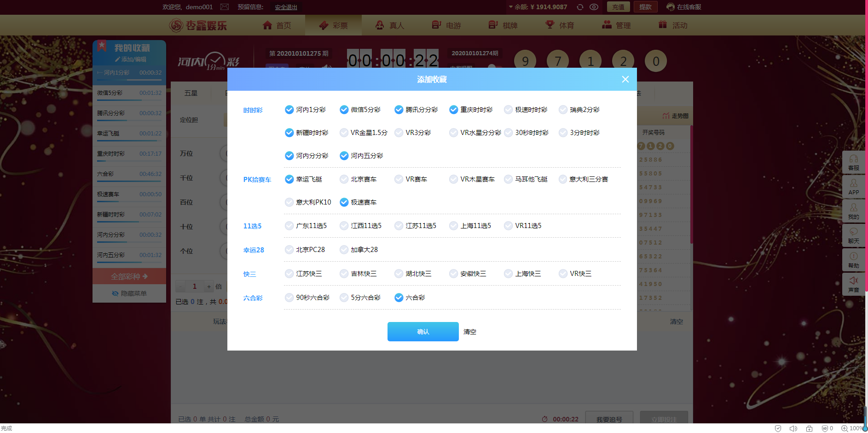The width and height of the screenshot is (868, 433).
Task: Click 清空 in the bet list
Action: coord(677,322)
